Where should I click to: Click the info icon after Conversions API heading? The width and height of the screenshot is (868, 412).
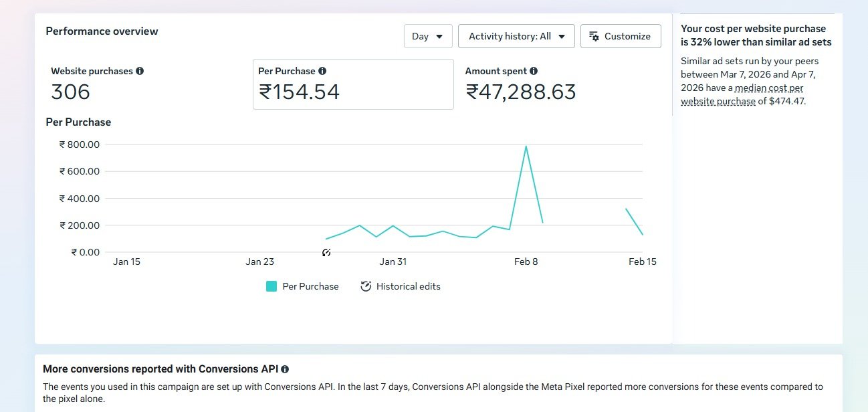pyautogui.click(x=285, y=369)
